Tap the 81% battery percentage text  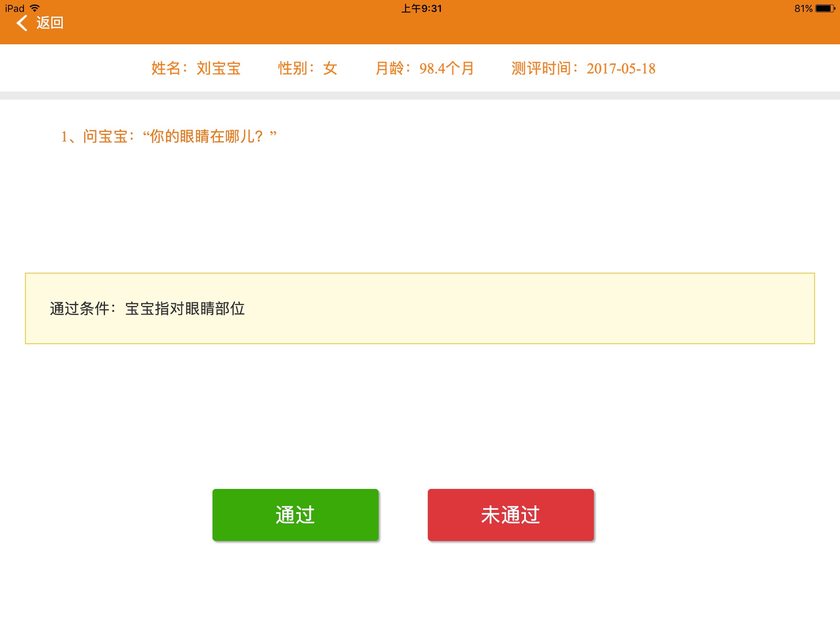(x=803, y=8)
